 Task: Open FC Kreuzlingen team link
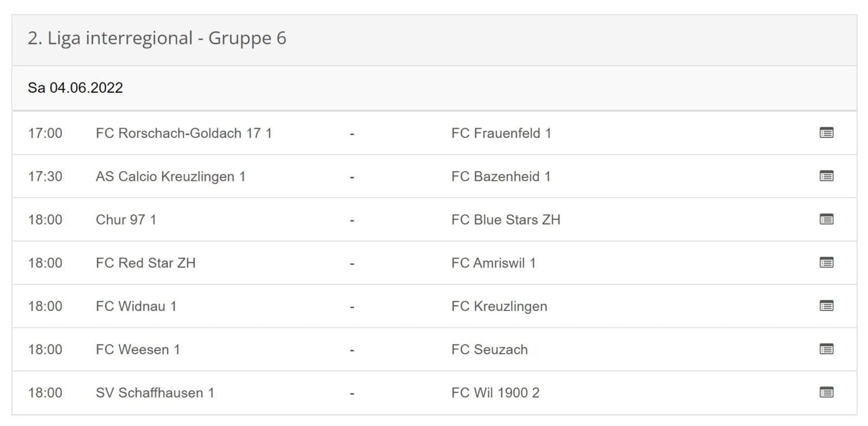click(499, 307)
